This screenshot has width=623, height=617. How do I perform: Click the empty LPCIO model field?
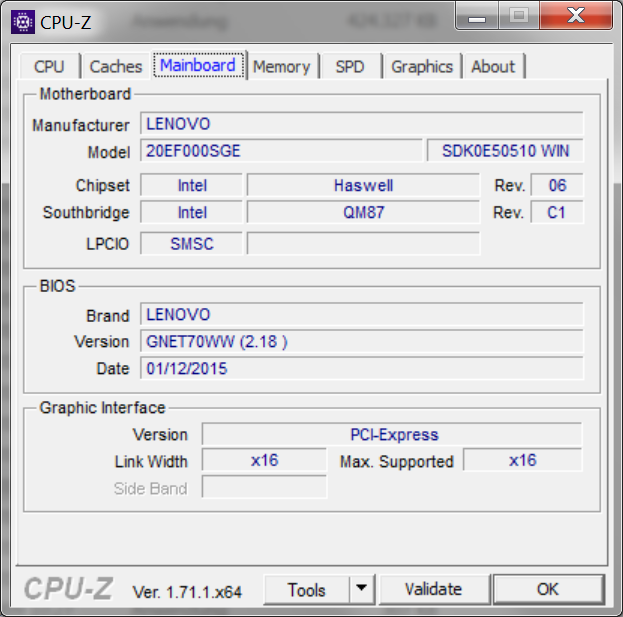[363, 244]
